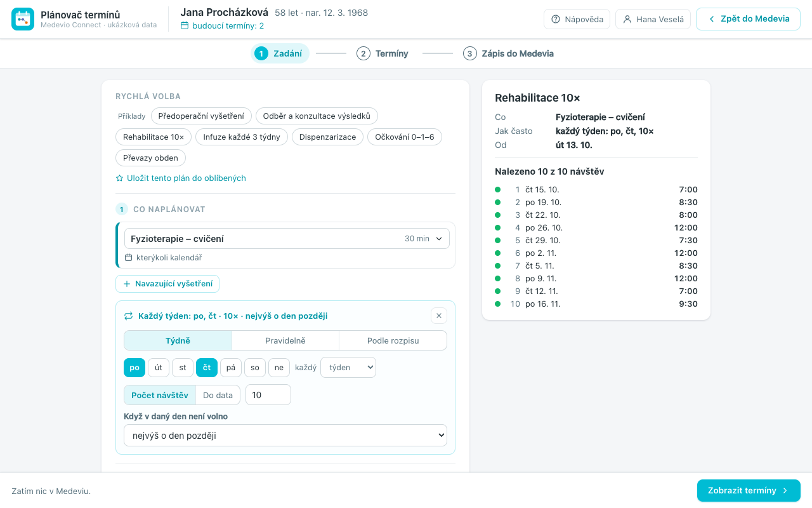Switch to the Pravidelně tab
Viewport: 812px width, 508px height.
(x=285, y=340)
